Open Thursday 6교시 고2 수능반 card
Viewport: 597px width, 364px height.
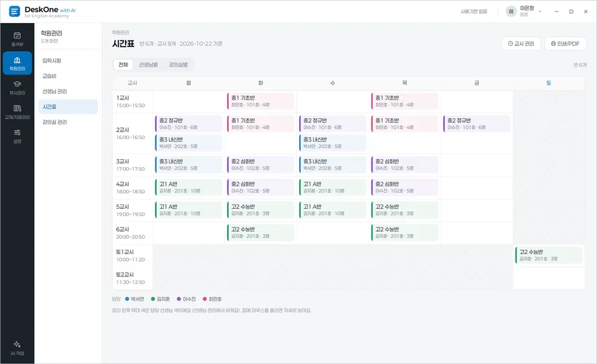(405, 232)
